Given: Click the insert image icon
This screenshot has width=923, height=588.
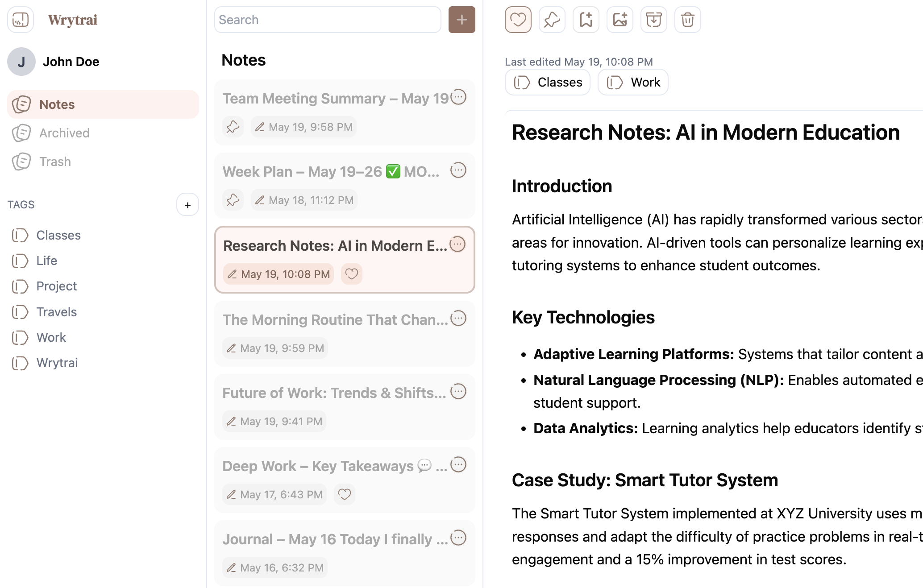Looking at the screenshot, I should [x=619, y=20].
